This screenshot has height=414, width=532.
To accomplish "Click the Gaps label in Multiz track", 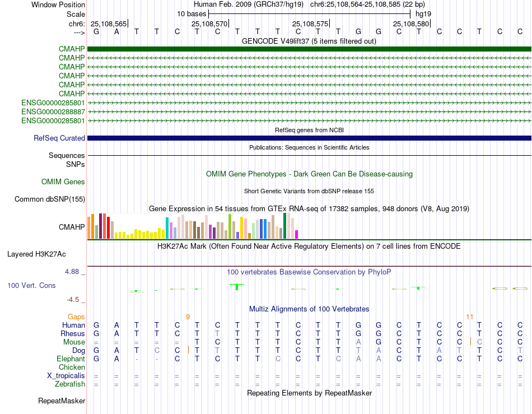I will (76, 317).
